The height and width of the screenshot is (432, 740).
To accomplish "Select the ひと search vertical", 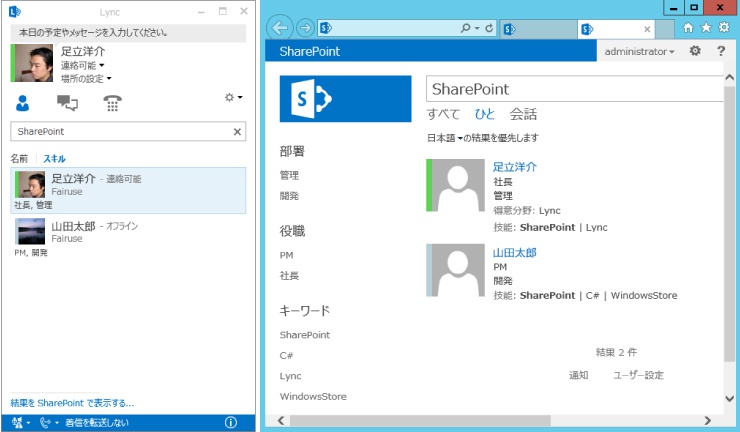I will 485,114.
